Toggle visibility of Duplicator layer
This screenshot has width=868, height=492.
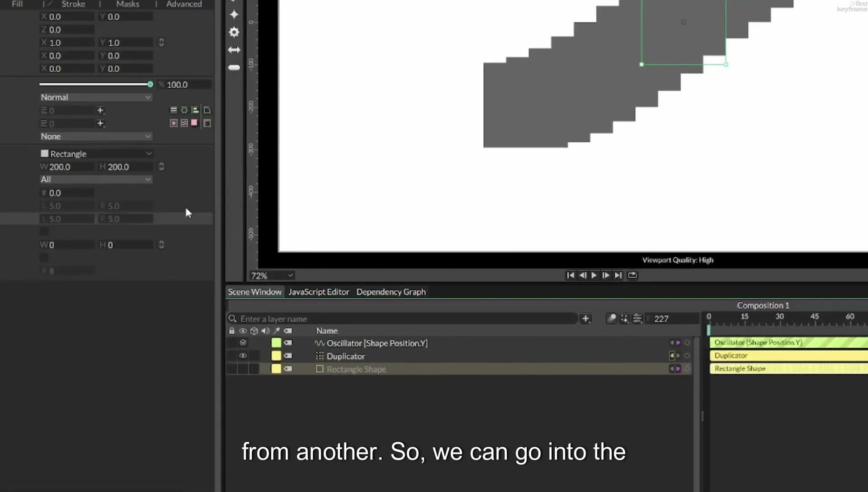coord(243,356)
